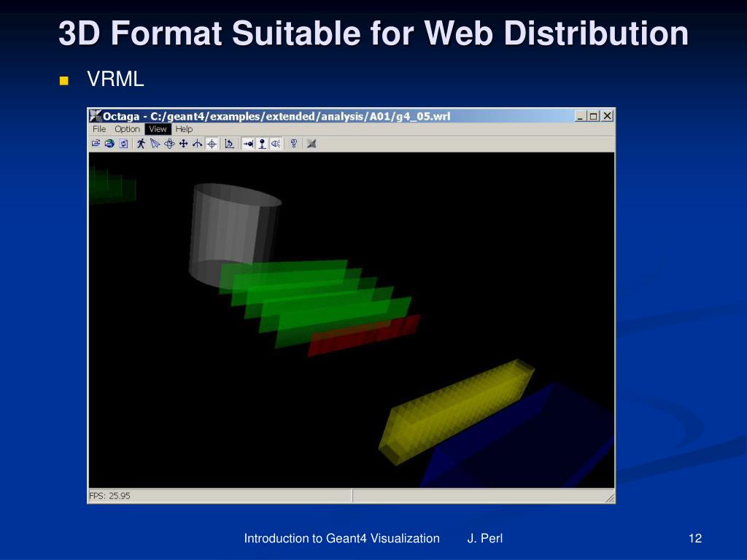This screenshot has height=560, width=747.
Task: Open the Help menu
Action: (x=184, y=129)
